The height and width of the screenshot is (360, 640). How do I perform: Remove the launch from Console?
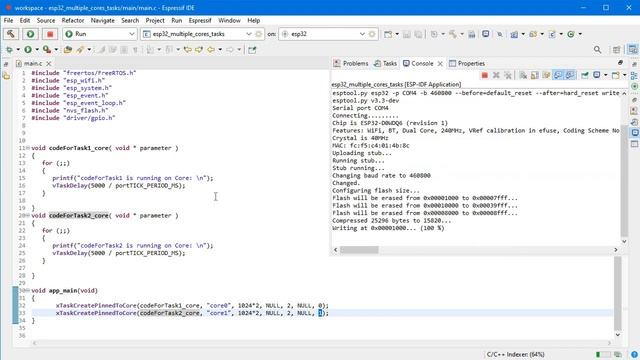coord(496,75)
